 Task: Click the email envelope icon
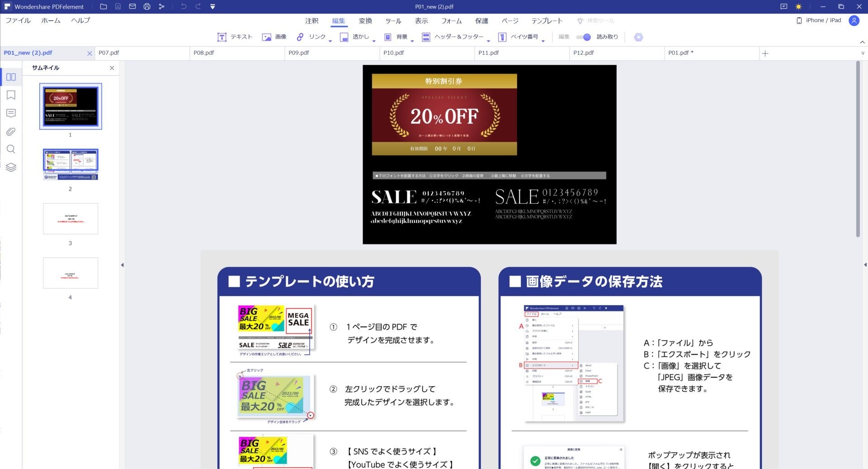point(132,7)
